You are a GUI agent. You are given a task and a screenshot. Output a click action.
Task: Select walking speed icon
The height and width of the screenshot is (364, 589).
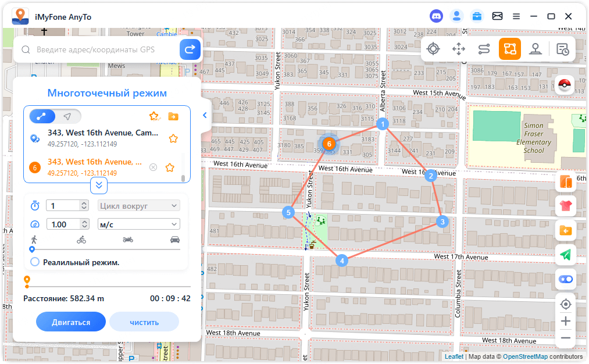(x=34, y=240)
